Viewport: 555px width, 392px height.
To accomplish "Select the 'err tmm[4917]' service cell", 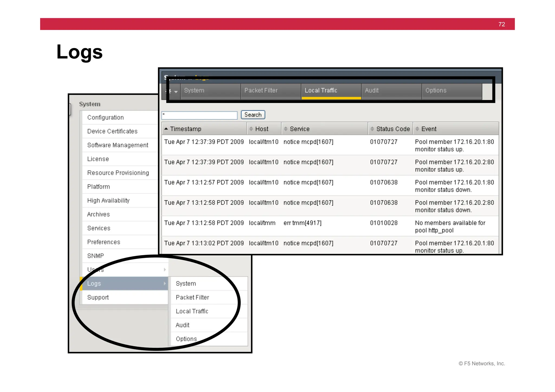I will (x=302, y=223).
